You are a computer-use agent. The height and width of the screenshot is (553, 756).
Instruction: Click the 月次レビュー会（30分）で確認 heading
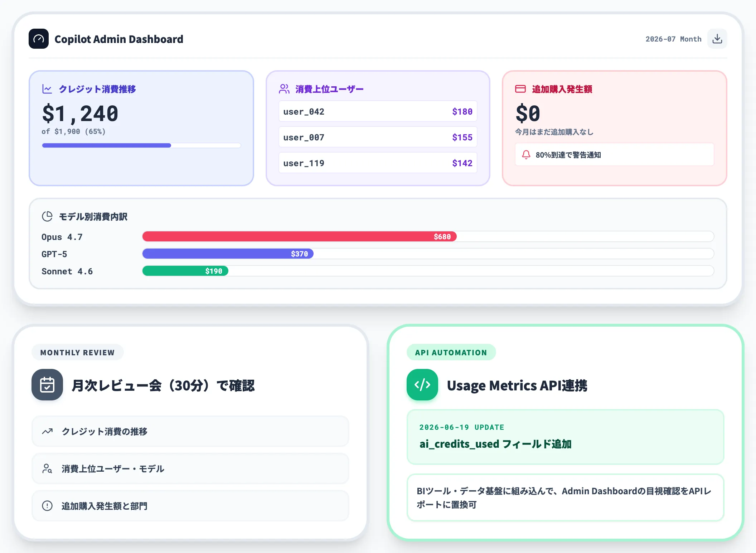click(x=163, y=385)
